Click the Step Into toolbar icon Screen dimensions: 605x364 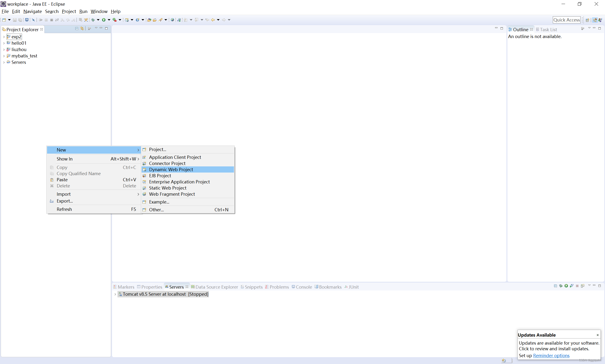[63, 20]
